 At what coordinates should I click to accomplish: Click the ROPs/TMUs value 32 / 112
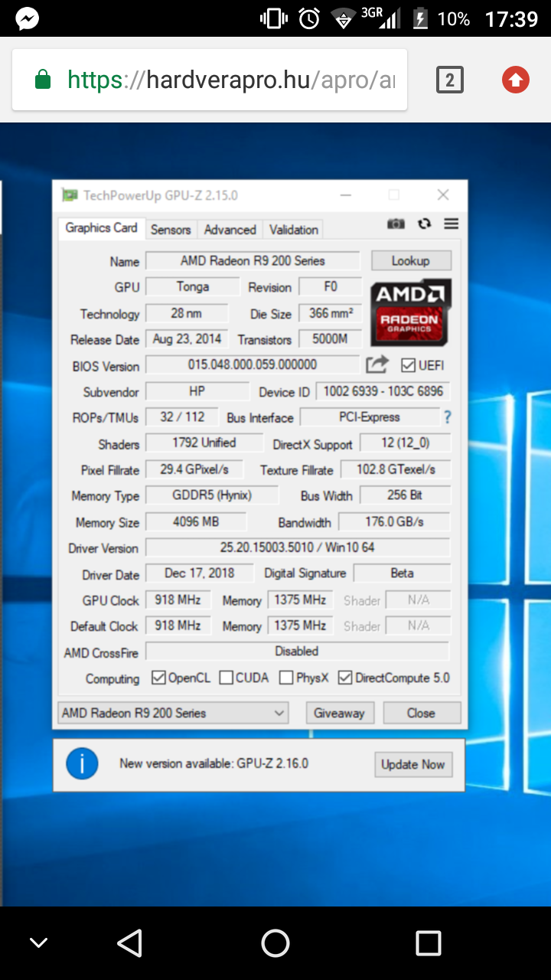pyautogui.click(x=182, y=417)
